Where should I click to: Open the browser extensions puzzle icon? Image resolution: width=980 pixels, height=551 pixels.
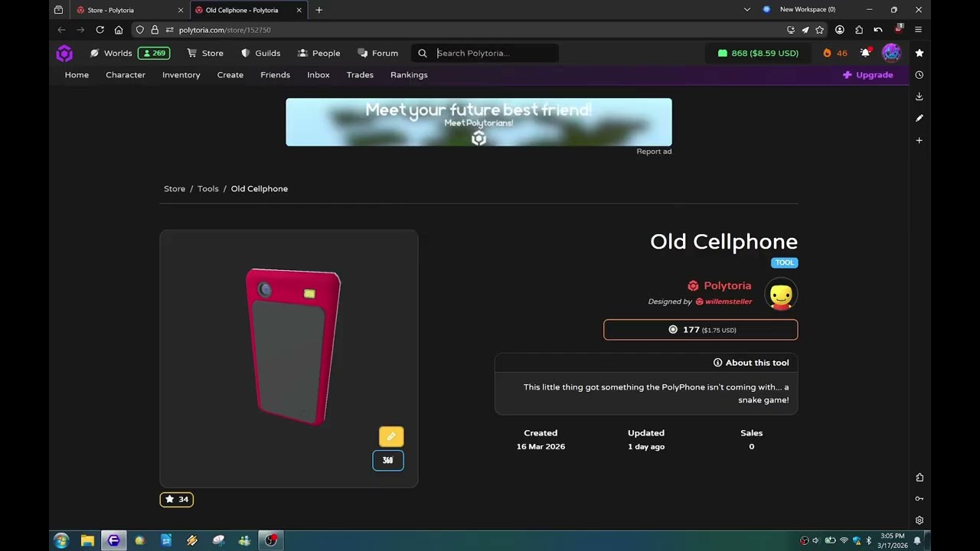[859, 30]
